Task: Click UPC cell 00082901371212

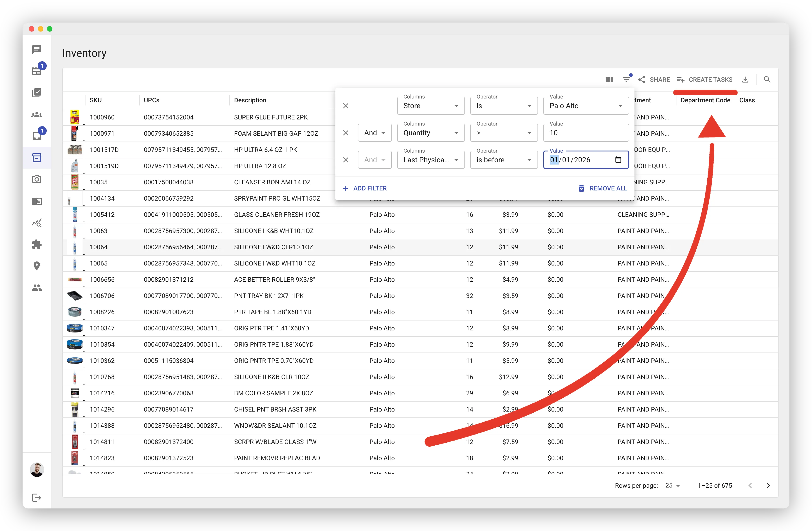Action: coord(168,279)
